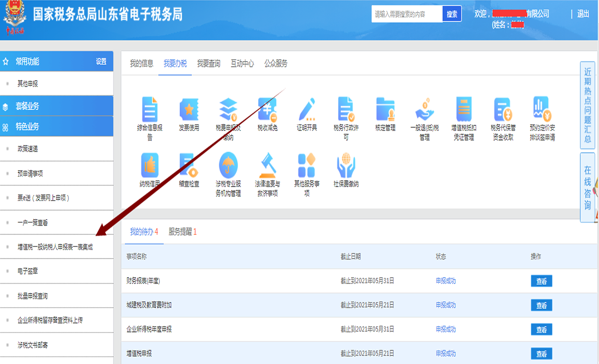Switch to 我的信息 tab
599x364 pixels.
pyautogui.click(x=141, y=63)
